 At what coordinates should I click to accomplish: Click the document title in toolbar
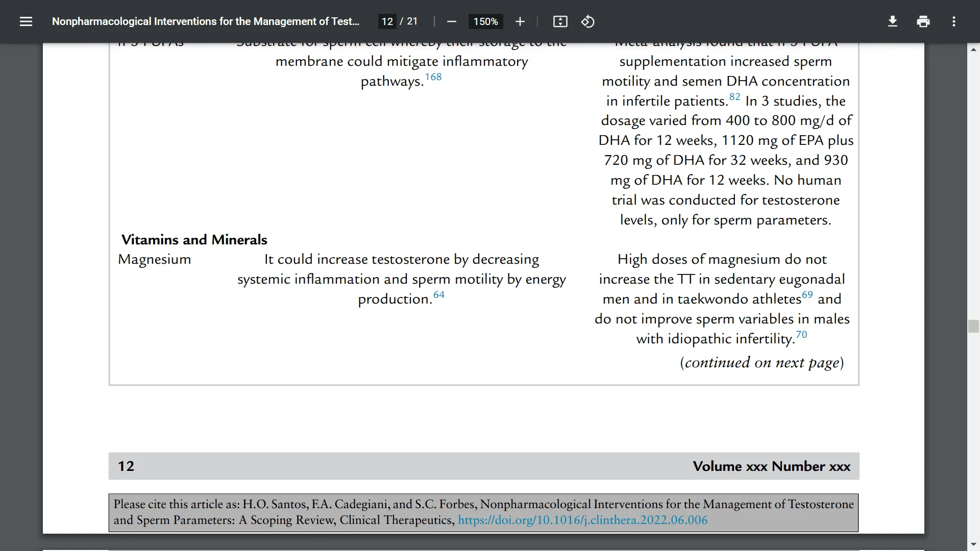[x=206, y=21]
